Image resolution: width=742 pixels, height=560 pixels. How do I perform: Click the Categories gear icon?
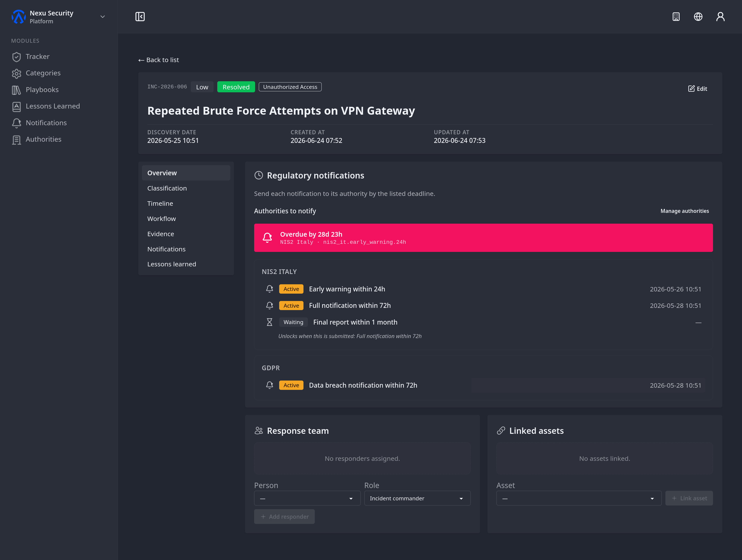(16, 73)
